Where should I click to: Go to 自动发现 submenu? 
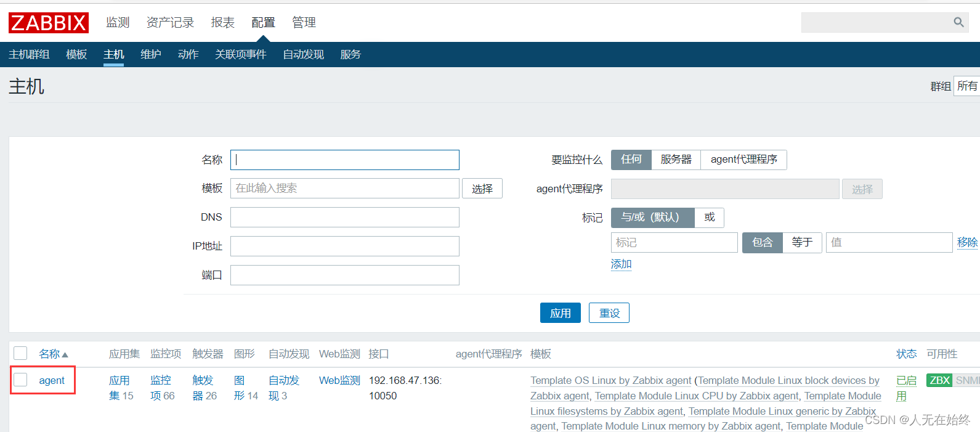pos(303,54)
